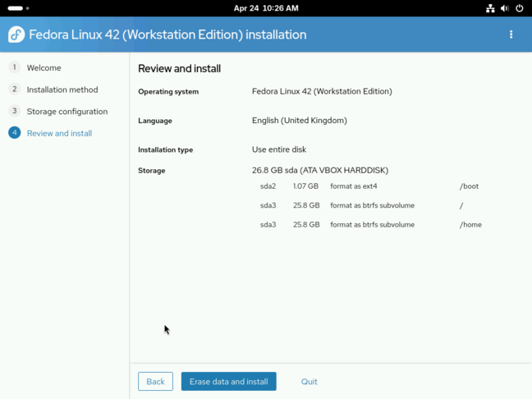
Task: Open the power menu icon in top bar
Action: tap(519, 8)
